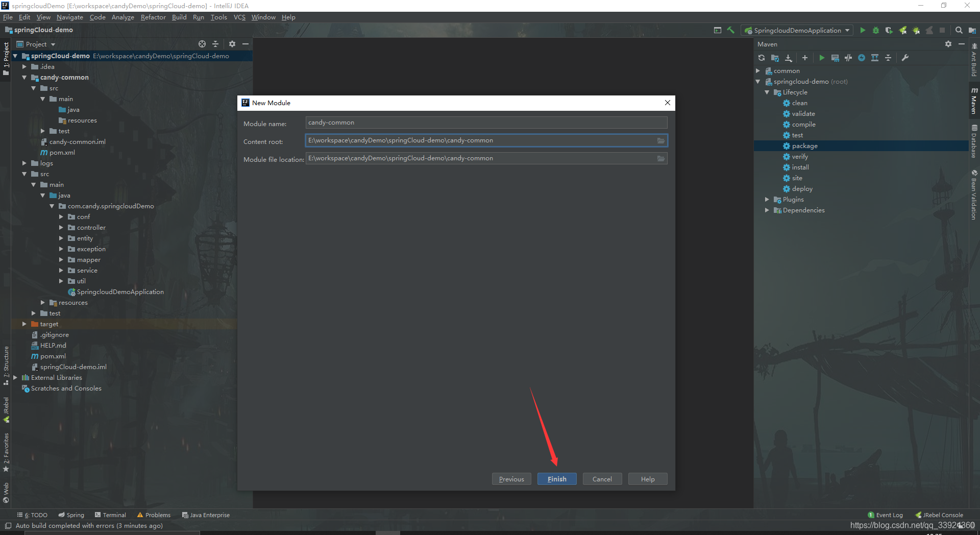Locate current file in Project tree icon
Viewport: 980px width, 535px height.
pyautogui.click(x=202, y=44)
